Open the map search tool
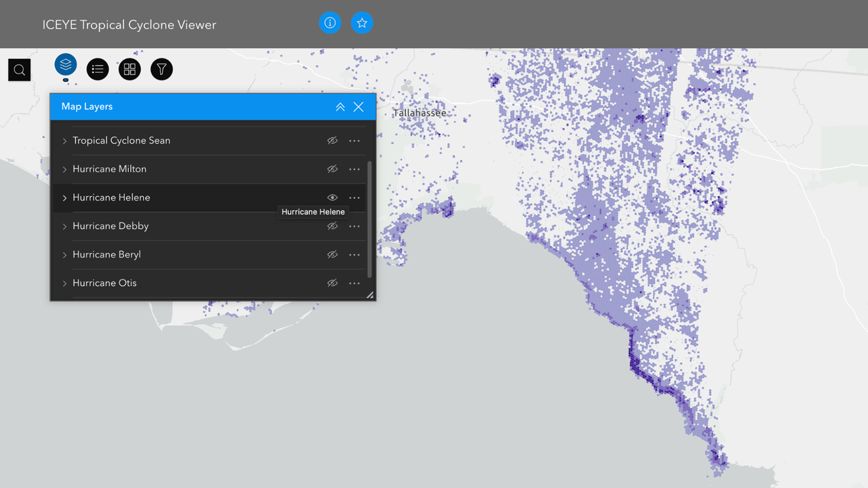Image resolution: width=868 pixels, height=488 pixels. click(x=19, y=70)
